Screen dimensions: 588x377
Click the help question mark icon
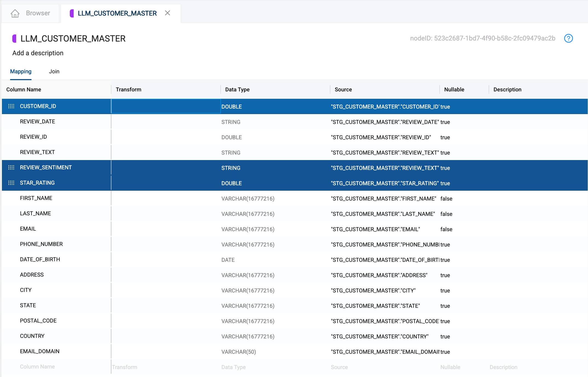(568, 38)
